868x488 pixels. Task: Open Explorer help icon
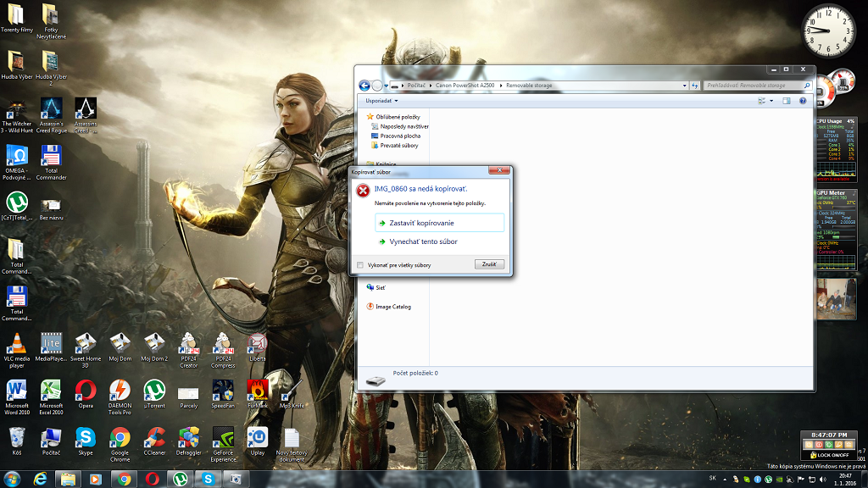(x=803, y=101)
